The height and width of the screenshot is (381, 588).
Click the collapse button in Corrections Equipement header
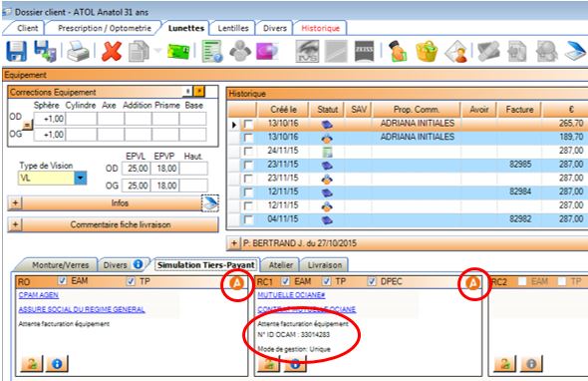[187, 91]
